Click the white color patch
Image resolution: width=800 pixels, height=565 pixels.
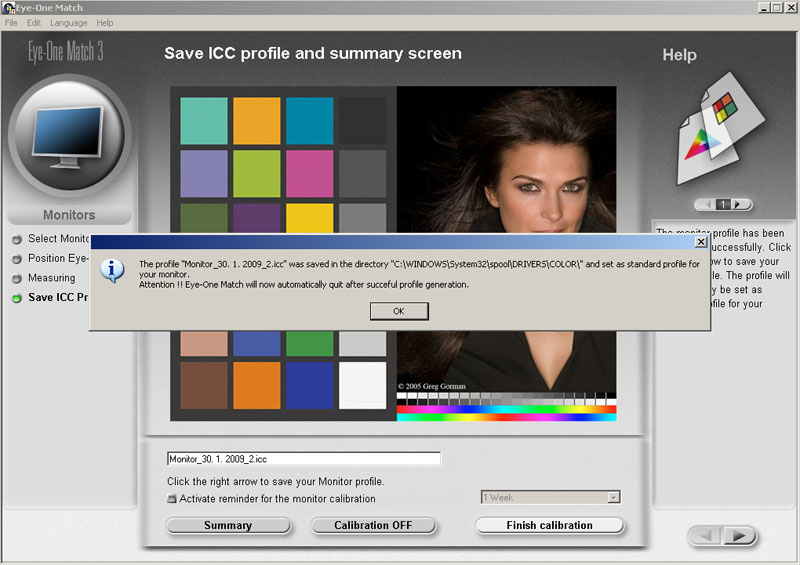tap(362, 385)
